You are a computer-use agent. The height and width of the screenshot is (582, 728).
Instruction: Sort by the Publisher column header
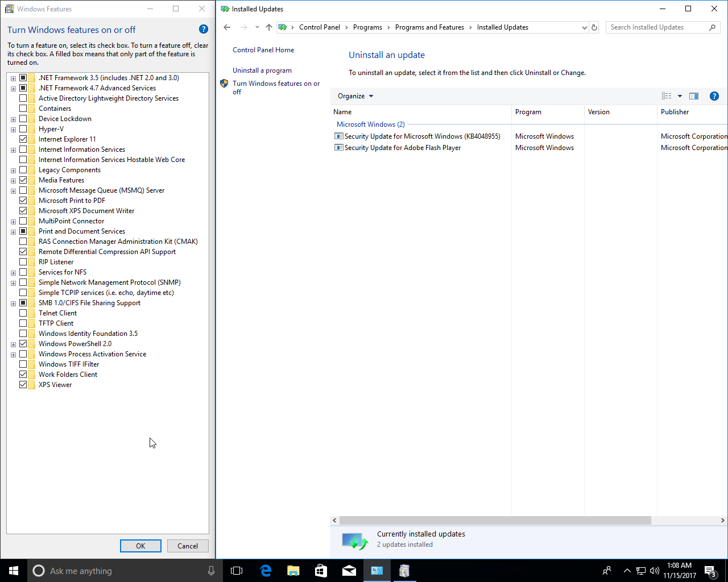(693, 112)
